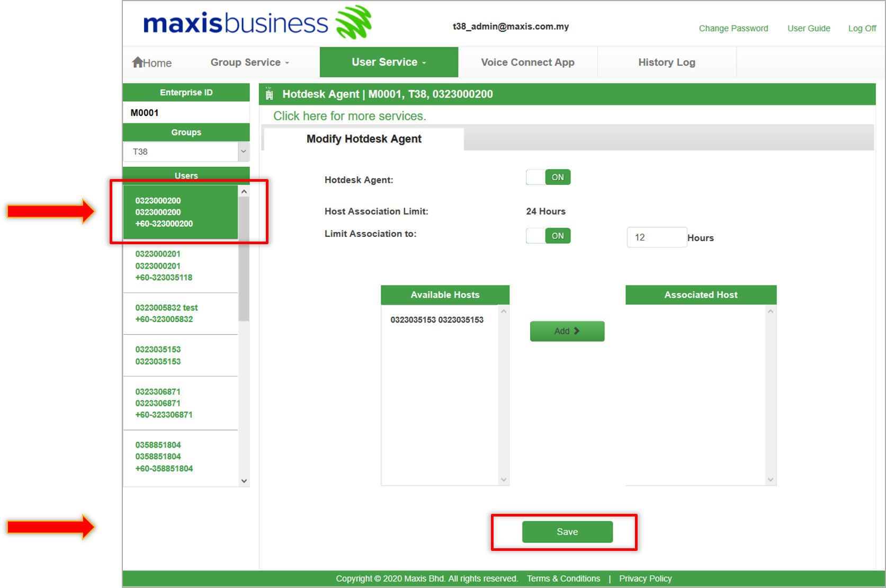
Task: Click the scroll-up arrow in Available Hosts list
Action: [x=503, y=311]
